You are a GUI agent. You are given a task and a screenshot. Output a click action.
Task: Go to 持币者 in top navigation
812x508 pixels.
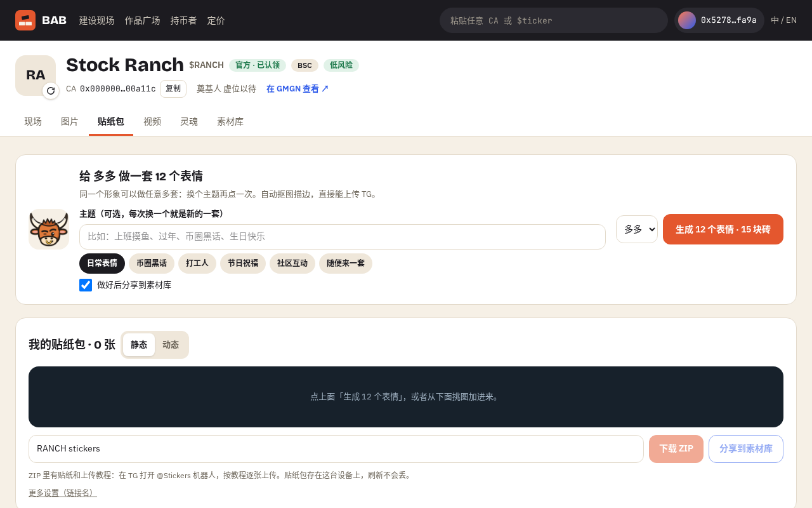coord(184,20)
